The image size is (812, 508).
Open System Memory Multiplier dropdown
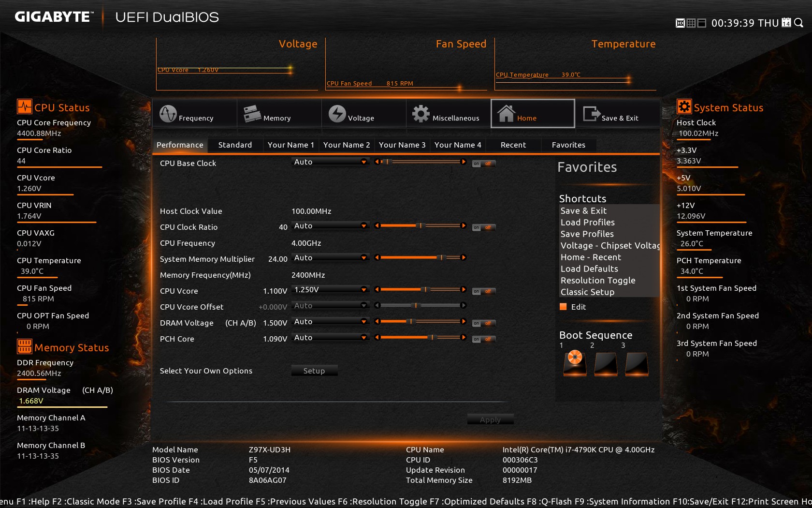tap(330, 258)
